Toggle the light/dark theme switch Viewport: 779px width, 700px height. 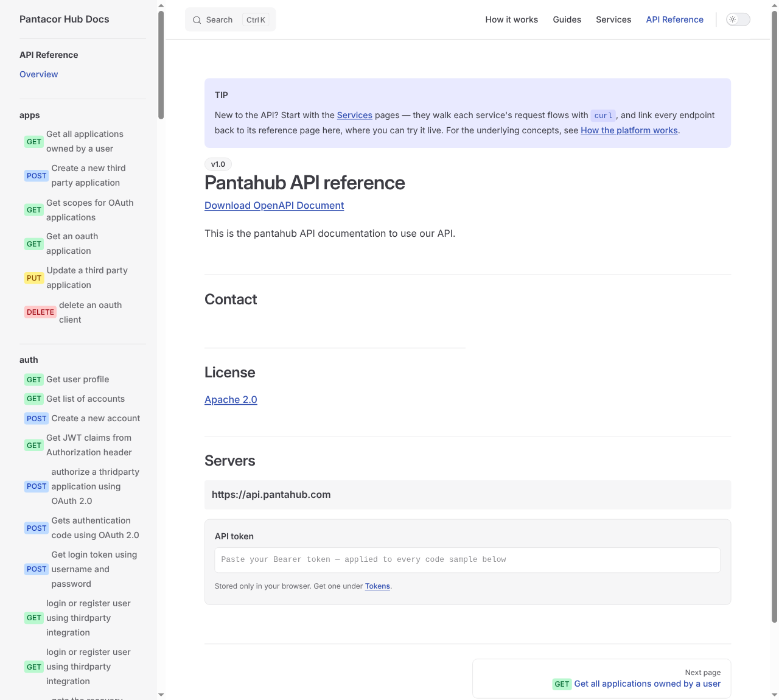click(738, 19)
